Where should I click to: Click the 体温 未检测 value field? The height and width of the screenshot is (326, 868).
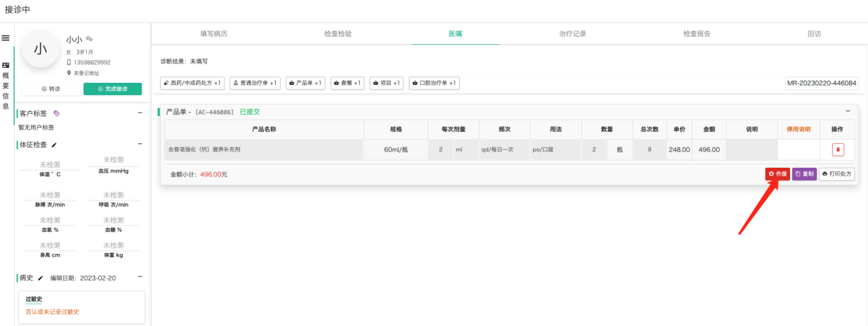tap(50, 165)
